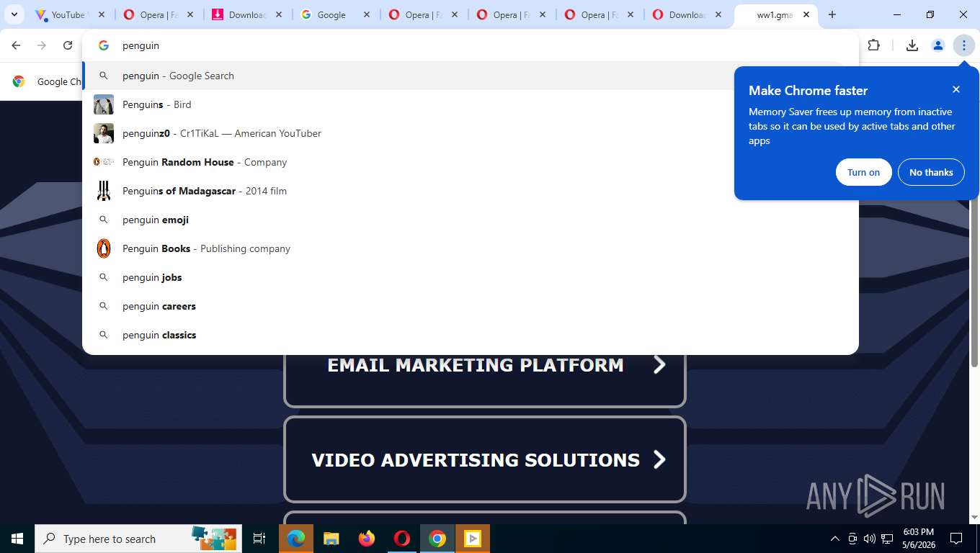Image resolution: width=980 pixels, height=553 pixels.
Task: Switch to the first Download tab
Action: [247, 14]
